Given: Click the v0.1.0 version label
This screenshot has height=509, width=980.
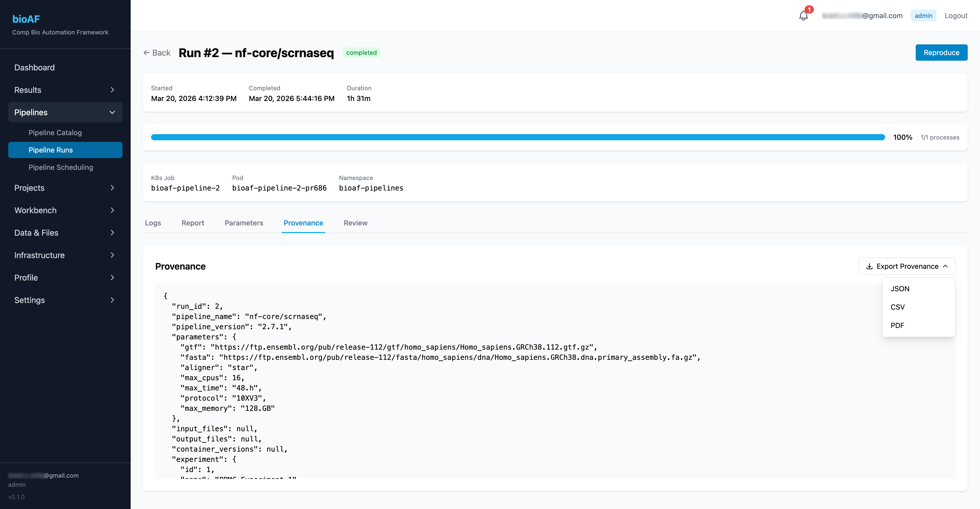Looking at the screenshot, I should coord(16,497).
